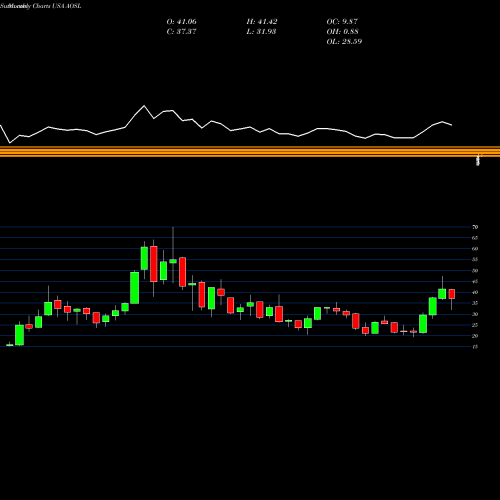Click the 35 price axis label
The height and width of the screenshot is (500, 500).
pos(475,303)
